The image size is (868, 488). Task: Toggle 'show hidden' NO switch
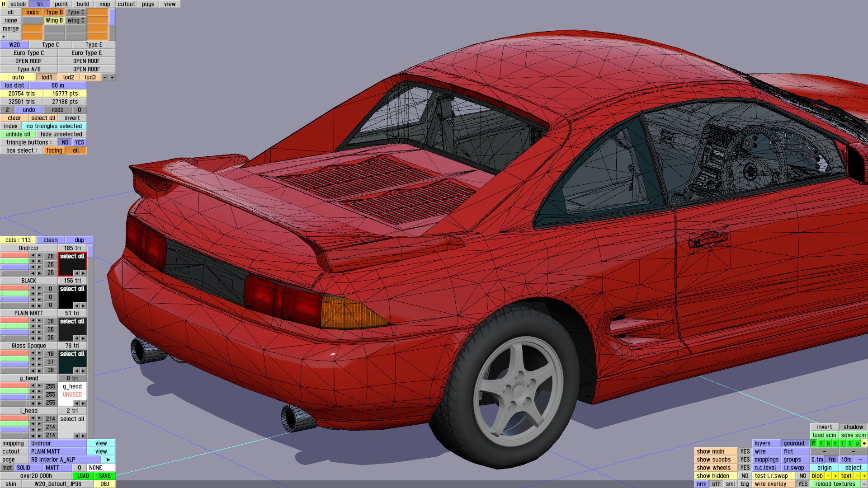coord(745,476)
